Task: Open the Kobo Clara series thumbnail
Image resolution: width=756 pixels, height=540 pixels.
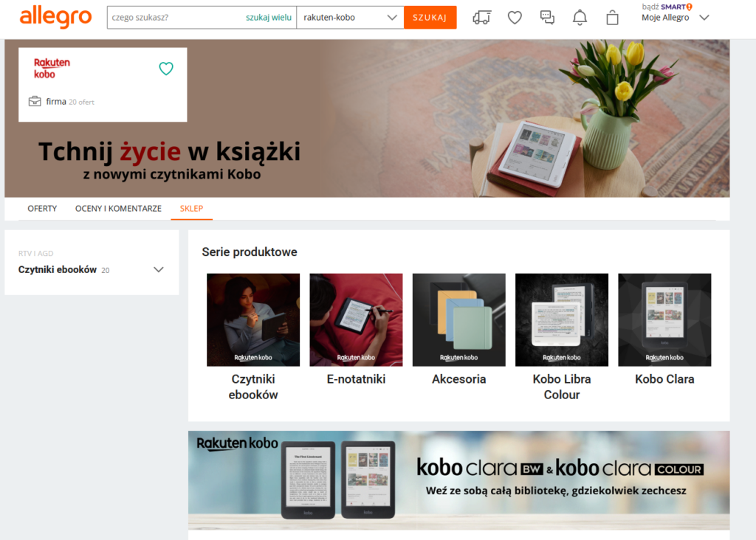Action: (664, 320)
